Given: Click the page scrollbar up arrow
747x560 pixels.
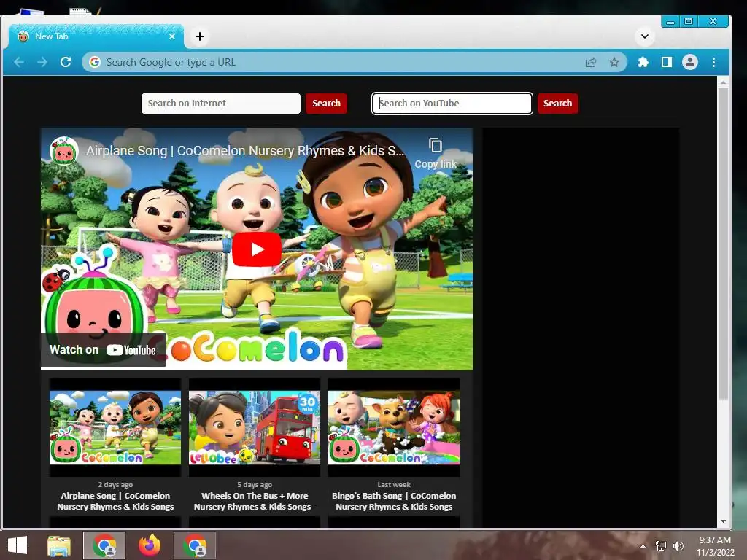Looking at the screenshot, I should click(723, 82).
